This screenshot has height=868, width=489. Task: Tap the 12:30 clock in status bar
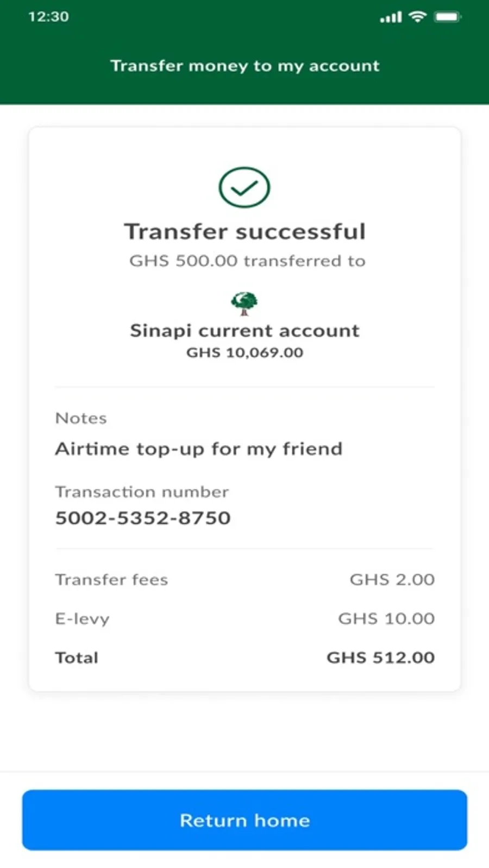coord(48,17)
